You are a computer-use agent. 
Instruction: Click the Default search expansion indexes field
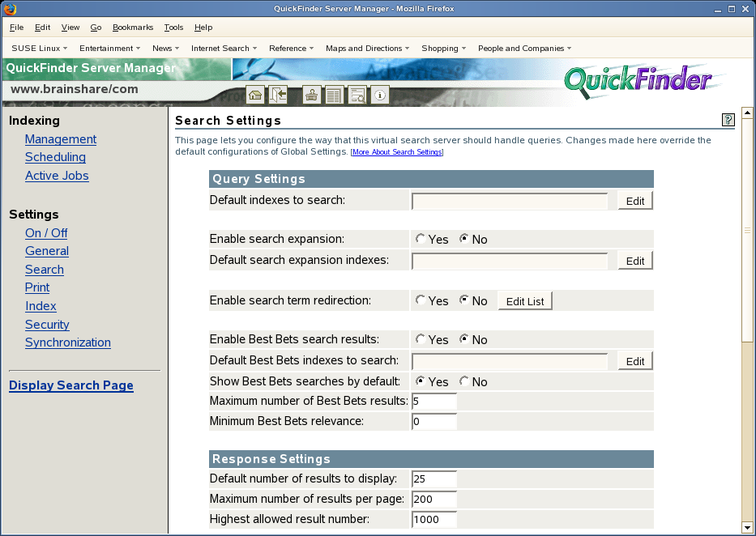510,261
